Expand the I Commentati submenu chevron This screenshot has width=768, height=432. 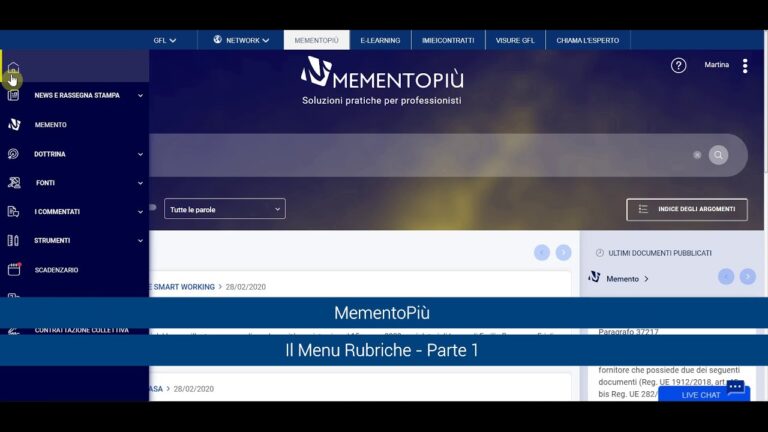140,212
